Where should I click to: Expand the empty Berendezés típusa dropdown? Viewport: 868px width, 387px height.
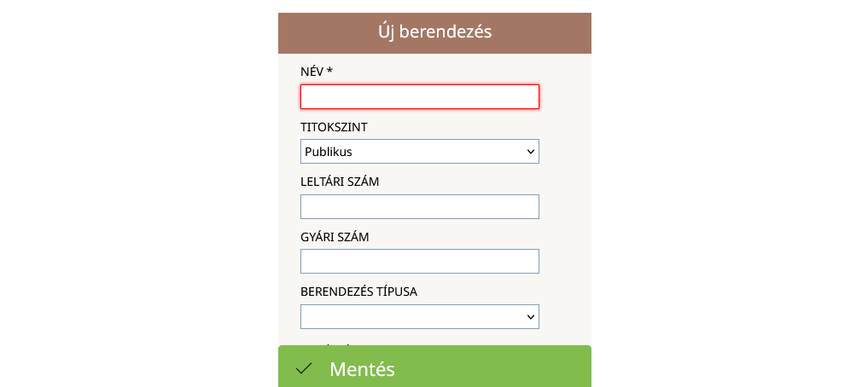(419, 317)
